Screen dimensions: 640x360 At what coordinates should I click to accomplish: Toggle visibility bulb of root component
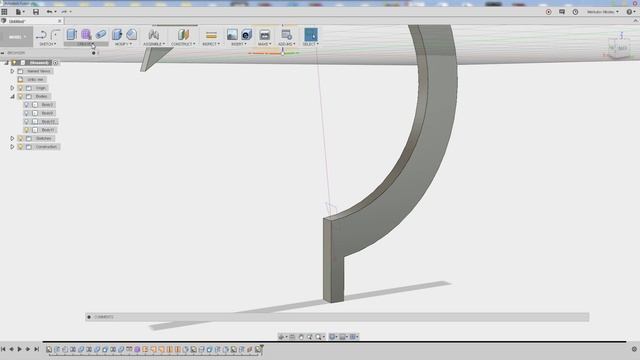14,62
